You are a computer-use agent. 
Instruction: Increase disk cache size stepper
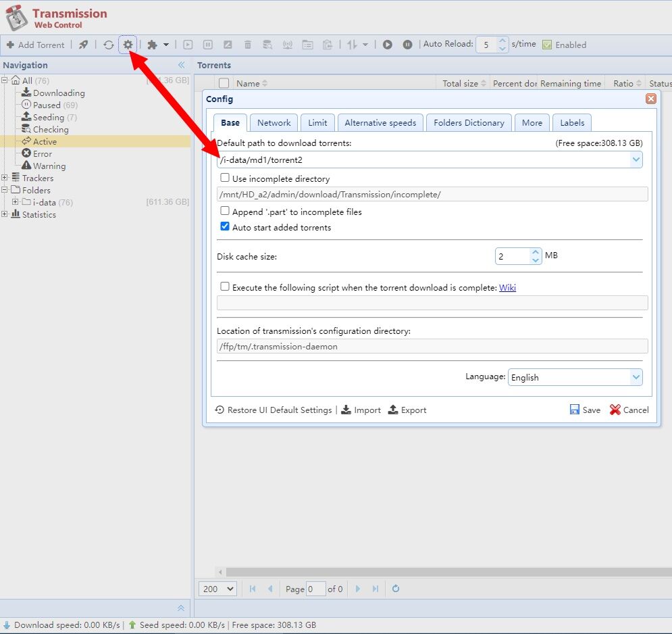click(x=536, y=252)
